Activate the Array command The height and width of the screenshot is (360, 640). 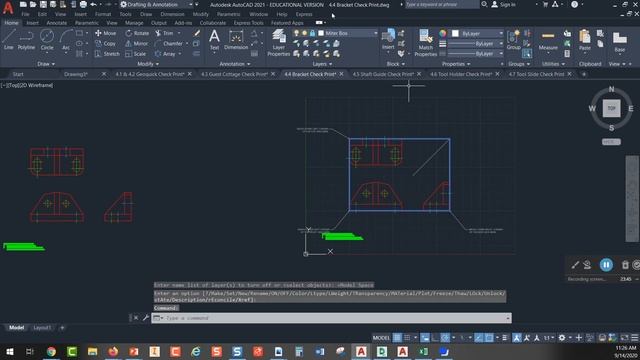pos(165,54)
